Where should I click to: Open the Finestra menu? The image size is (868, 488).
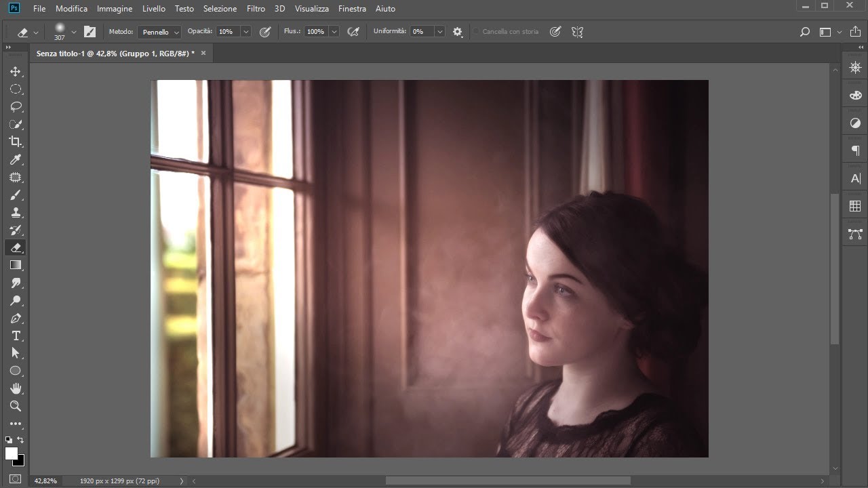(352, 9)
